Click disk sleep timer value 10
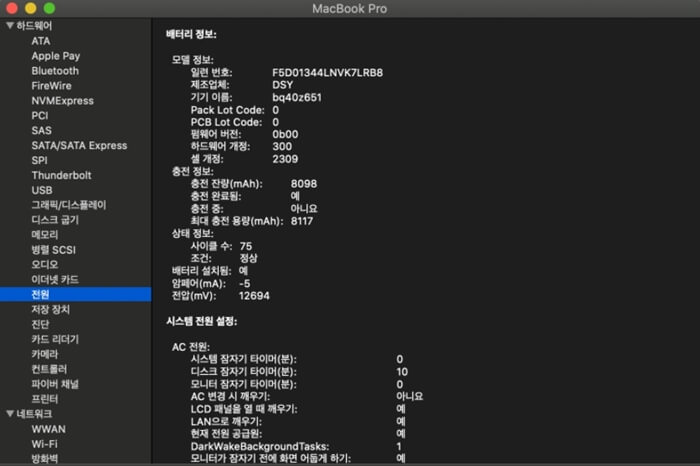 tap(402, 372)
